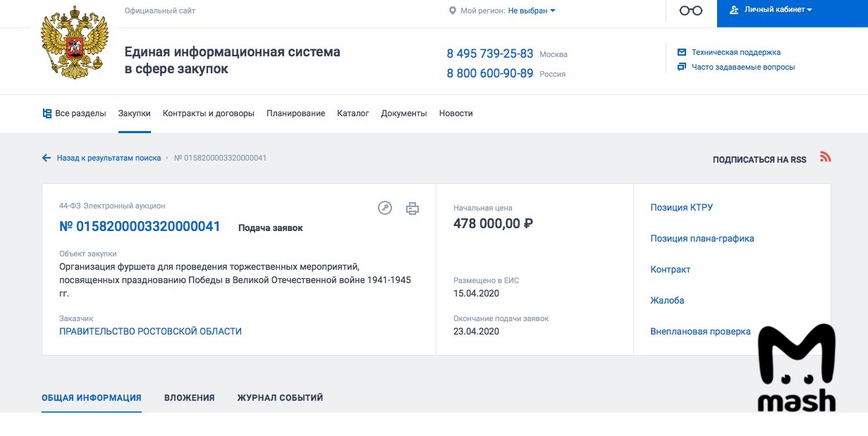The height and width of the screenshot is (436, 868).
Task: Open the 'Позиция плана-графика' link
Action: click(702, 239)
